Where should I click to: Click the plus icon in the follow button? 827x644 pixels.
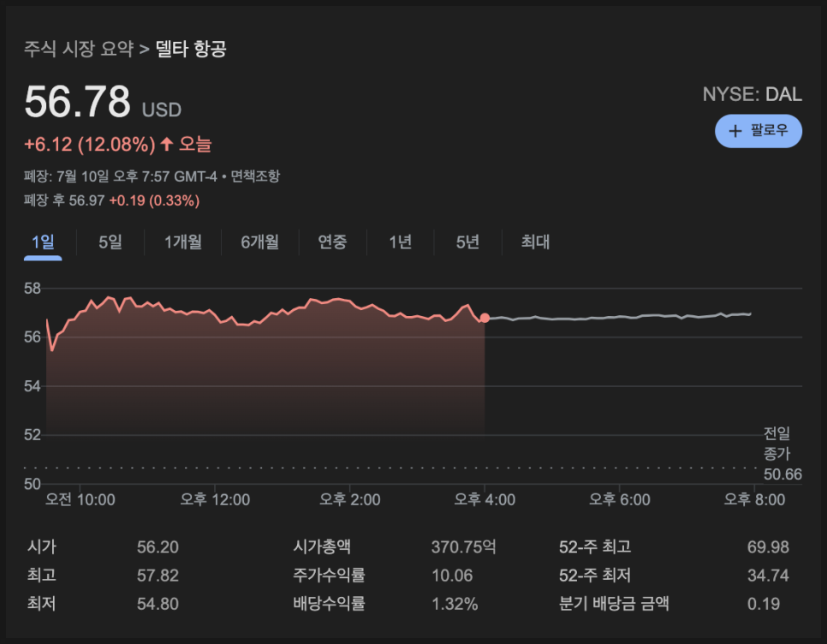point(735,131)
